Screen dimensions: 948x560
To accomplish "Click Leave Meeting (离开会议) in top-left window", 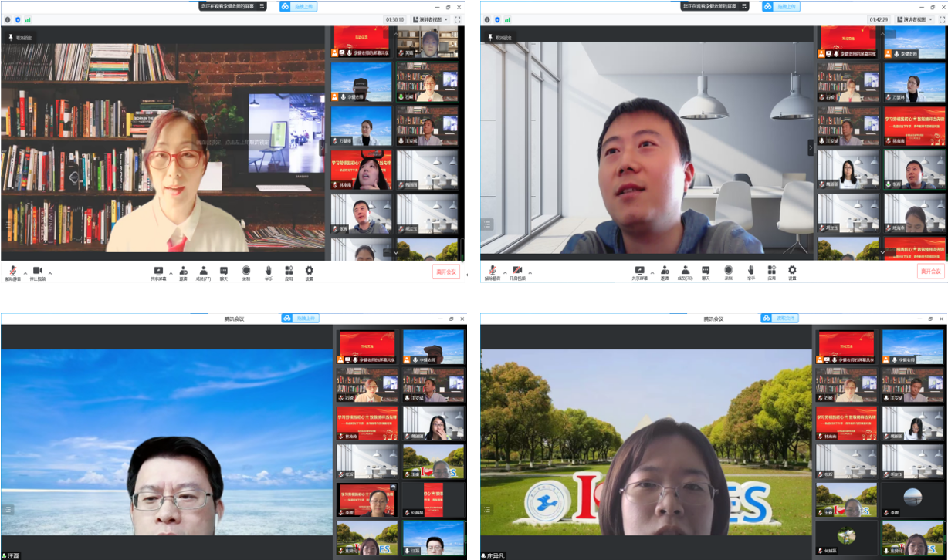I will [446, 272].
